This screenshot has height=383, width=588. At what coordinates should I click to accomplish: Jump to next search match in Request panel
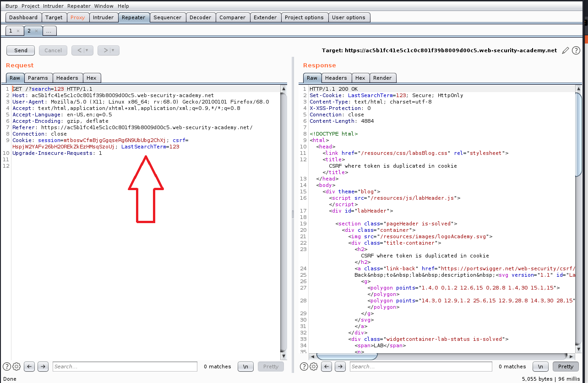tap(43, 367)
